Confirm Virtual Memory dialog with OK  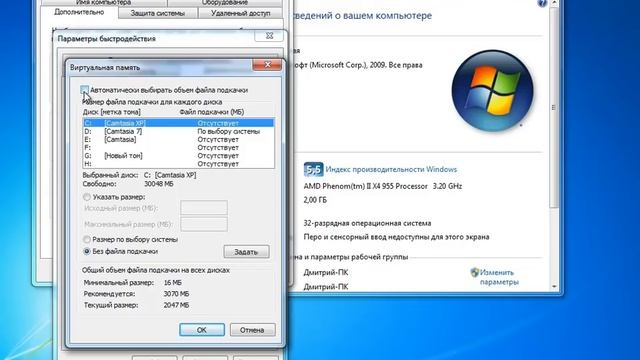pyautogui.click(x=202, y=330)
